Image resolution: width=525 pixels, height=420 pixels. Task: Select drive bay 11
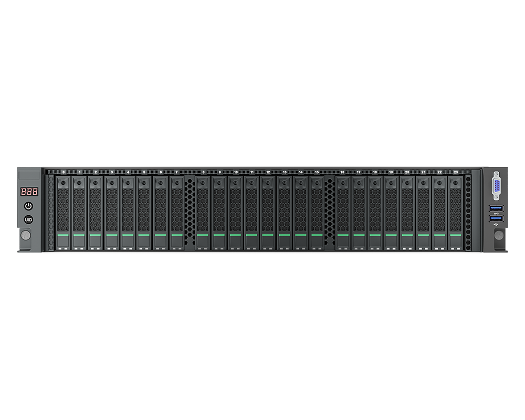tap(251, 213)
